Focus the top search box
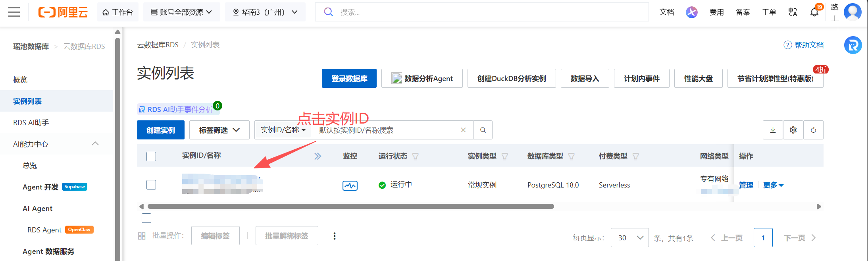Screen dimensions: 868x261 point(482,12)
